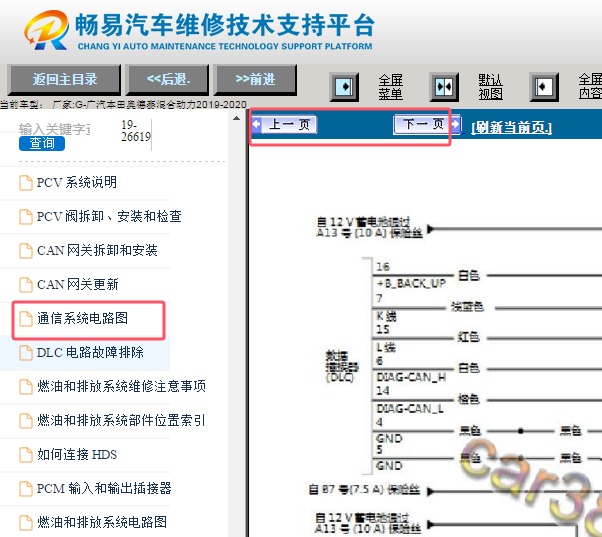Open DLC 电路故障排除 document
This screenshot has height=537, width=602.
tap(90, 352)
